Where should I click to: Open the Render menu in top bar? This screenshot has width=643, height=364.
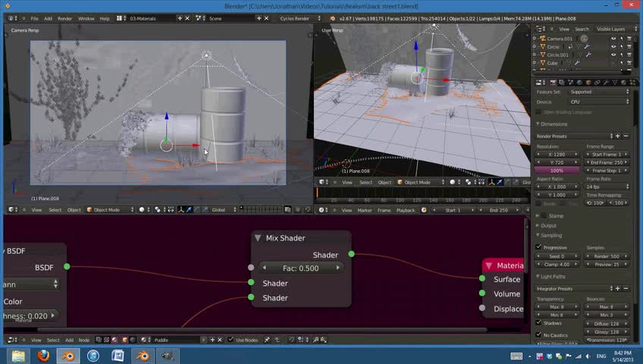[x=65, y=18]
